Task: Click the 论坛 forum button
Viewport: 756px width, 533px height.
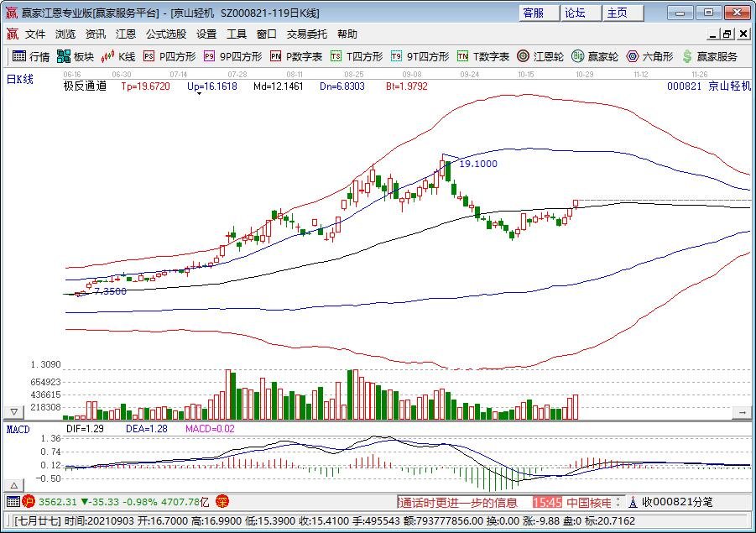Action: click(x=576, y=13)
